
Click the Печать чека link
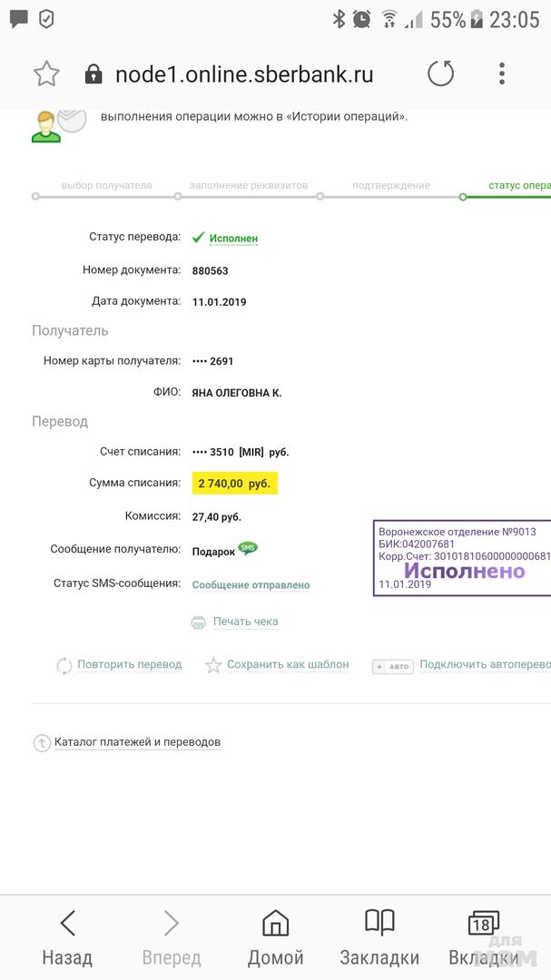coord(245,622)
